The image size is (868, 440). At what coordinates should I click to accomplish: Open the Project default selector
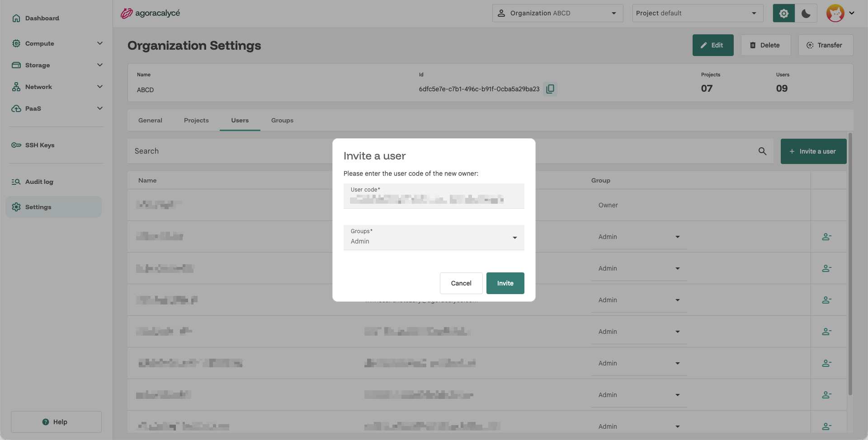tap(698, 13)
